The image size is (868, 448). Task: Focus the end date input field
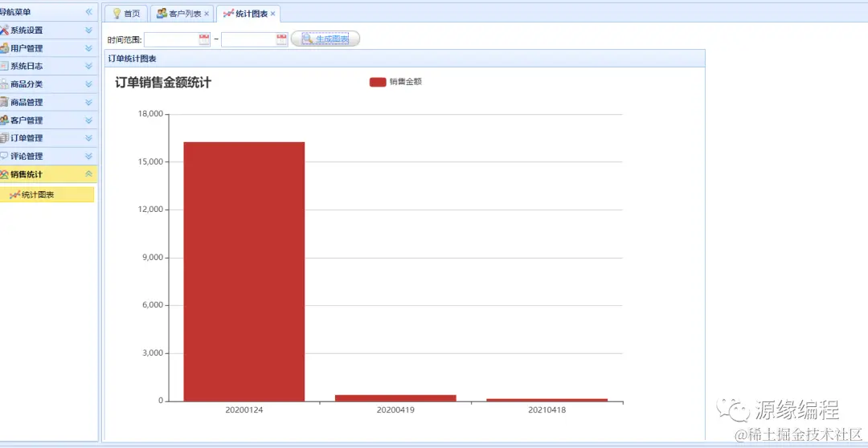point(249,39)
